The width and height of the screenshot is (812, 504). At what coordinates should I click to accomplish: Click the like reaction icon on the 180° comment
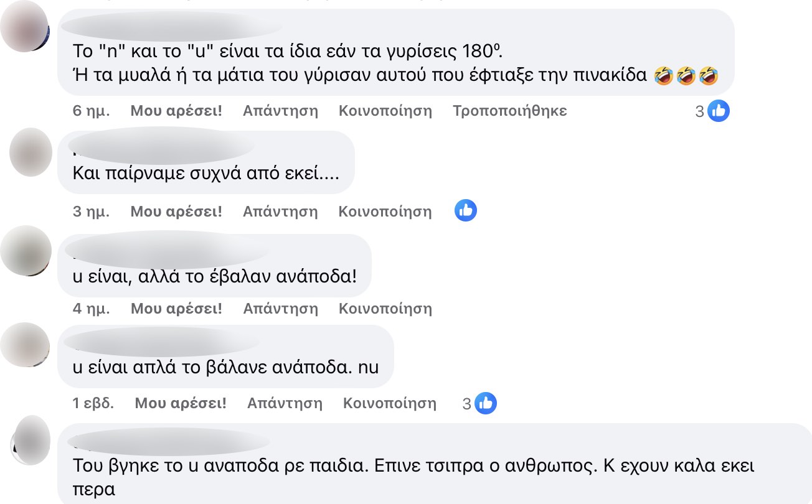coord(719,111)
